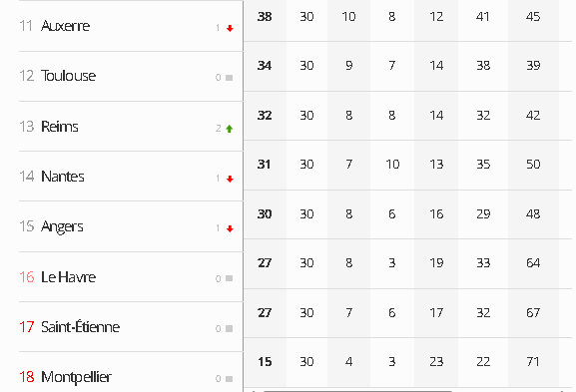The image size is (576, 392).
Task: Select Saint-Étienne in the standings
Action: tap(81, 327)
